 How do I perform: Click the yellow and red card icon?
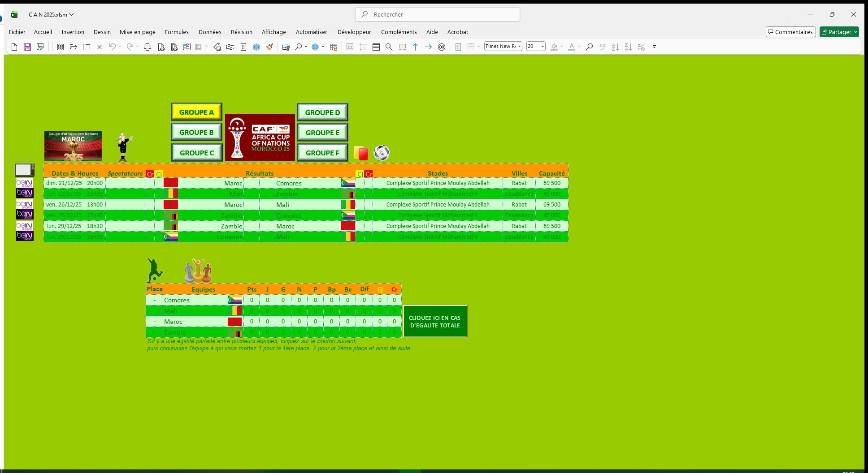tap(361, 153)
